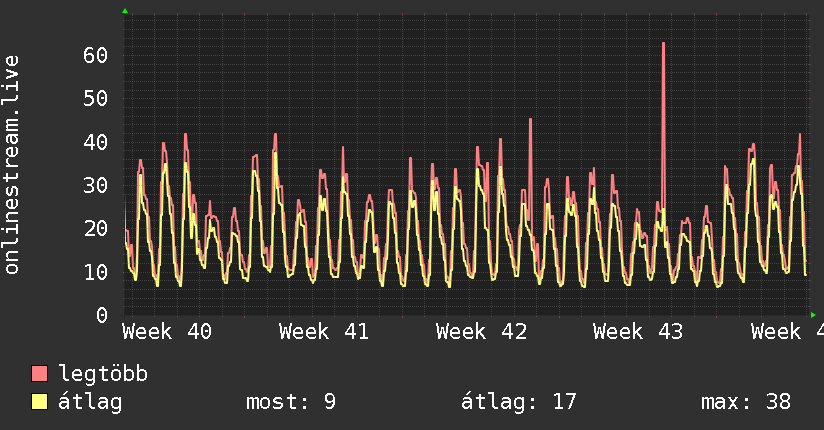This screenshot has height=430, width=824.
Task: Click the pink legtöbb legend swatch
Action: pos(39,373)
